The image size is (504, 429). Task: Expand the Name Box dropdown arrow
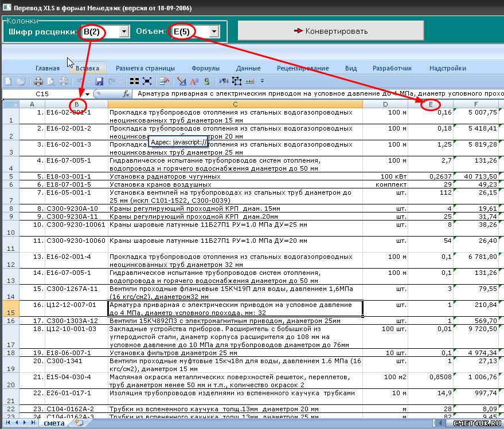coord(87,93)
